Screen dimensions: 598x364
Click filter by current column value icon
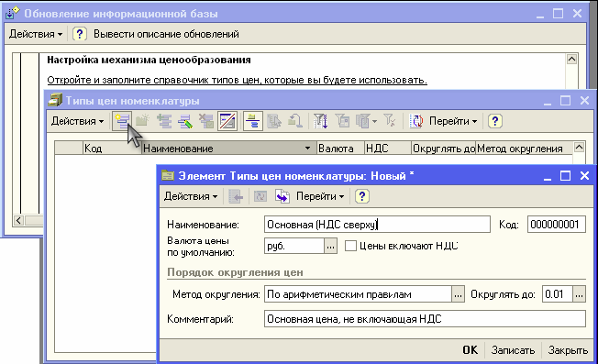(342, 121)
